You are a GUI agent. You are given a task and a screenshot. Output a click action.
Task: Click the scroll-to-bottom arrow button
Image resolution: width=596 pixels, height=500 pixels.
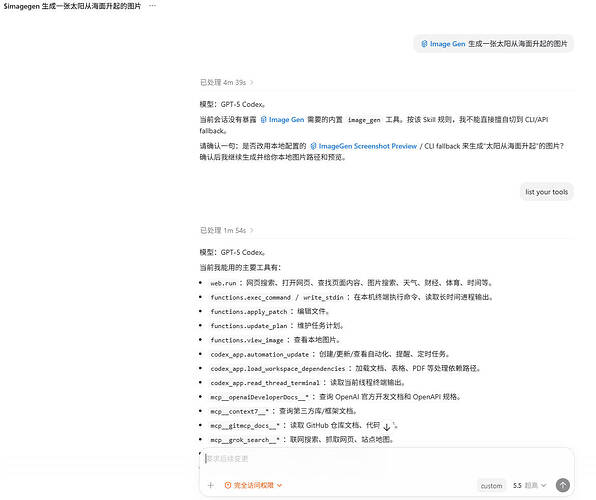[x=387, y=427]
